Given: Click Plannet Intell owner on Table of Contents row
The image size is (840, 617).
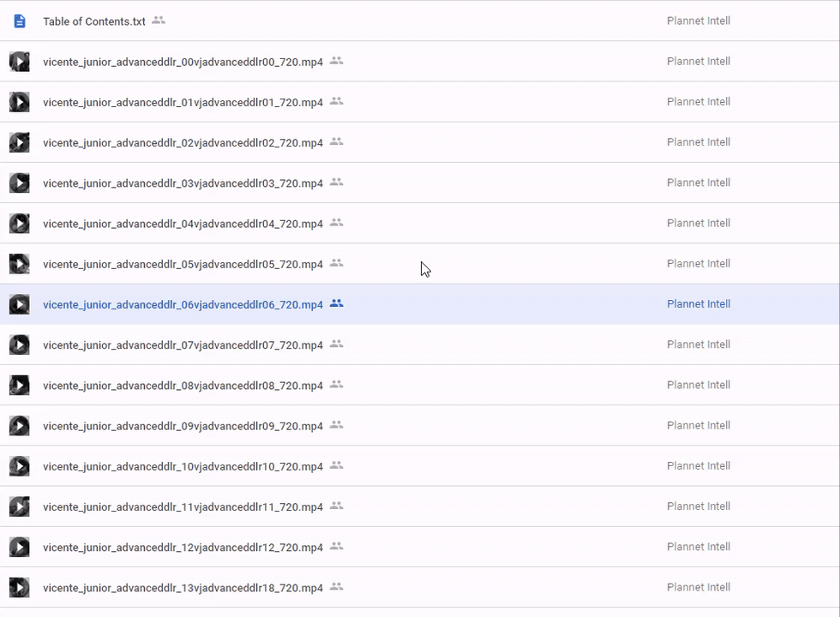Looking at the screenshot, I should click(699, 21).
